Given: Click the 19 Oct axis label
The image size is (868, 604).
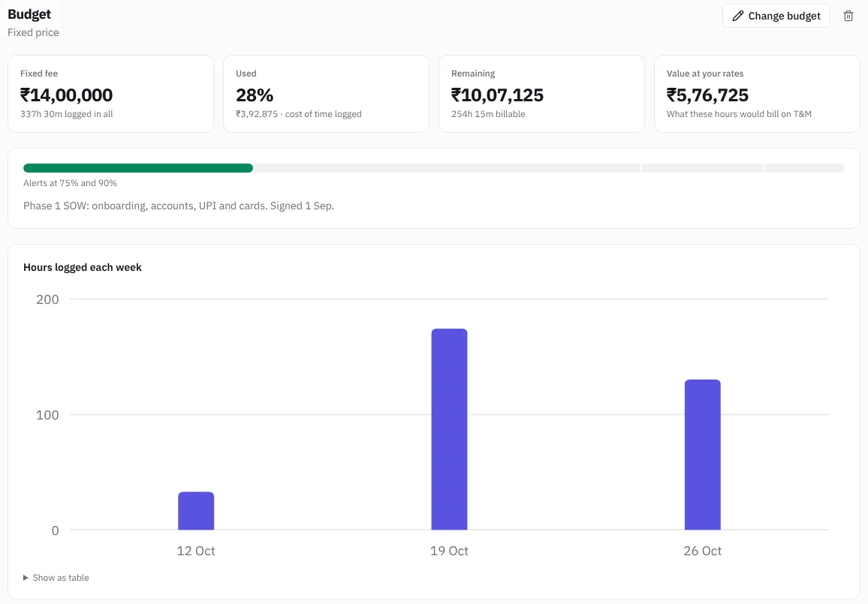Looking at the screenshot, I should tap(449, 551).
